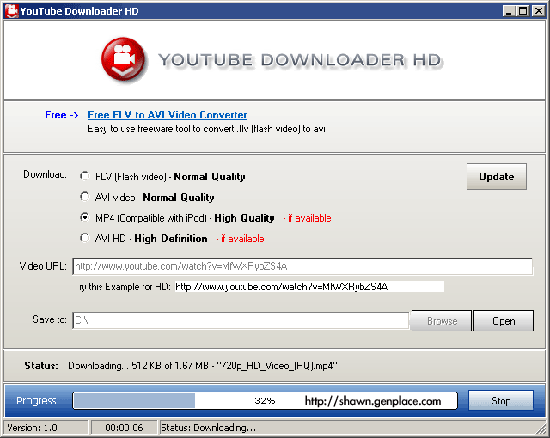
Task: Stop the current download
Action: (501, 400)
